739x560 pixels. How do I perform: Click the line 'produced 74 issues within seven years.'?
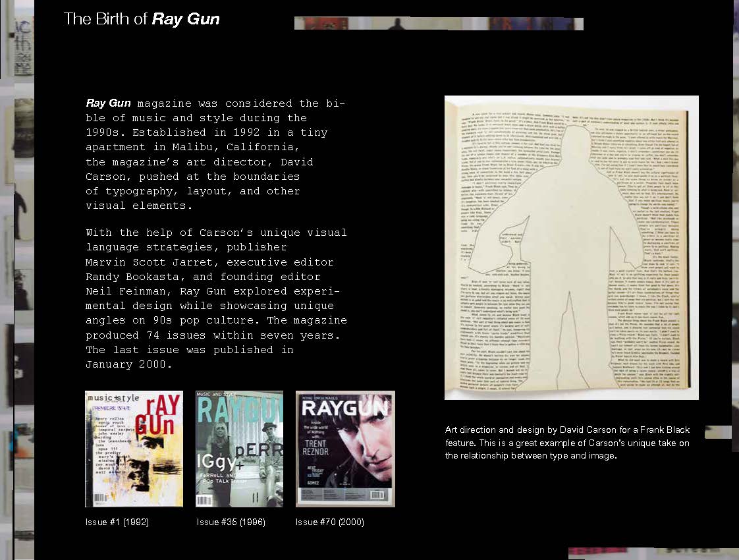pyautogui.click(x=213, y=335)
